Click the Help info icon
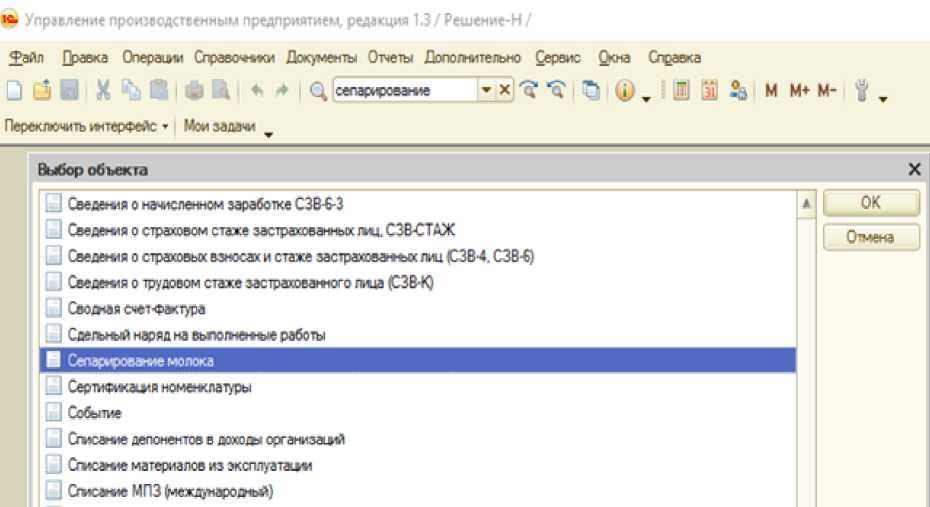The image size is (930, 507). coord(625,91)
